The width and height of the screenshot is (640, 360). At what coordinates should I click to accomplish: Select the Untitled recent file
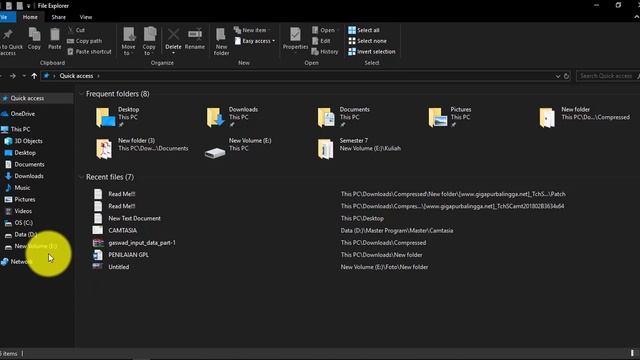point(118,267)
